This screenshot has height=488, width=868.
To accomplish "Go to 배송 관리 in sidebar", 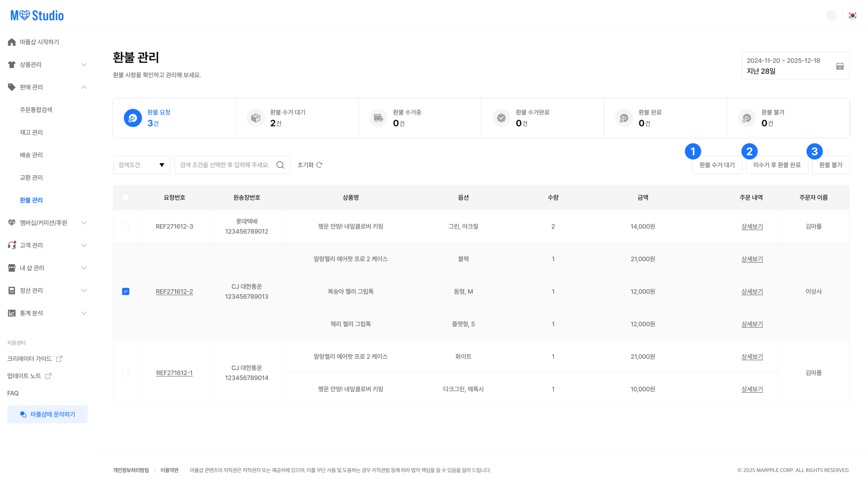I will (x=31, y=155).
